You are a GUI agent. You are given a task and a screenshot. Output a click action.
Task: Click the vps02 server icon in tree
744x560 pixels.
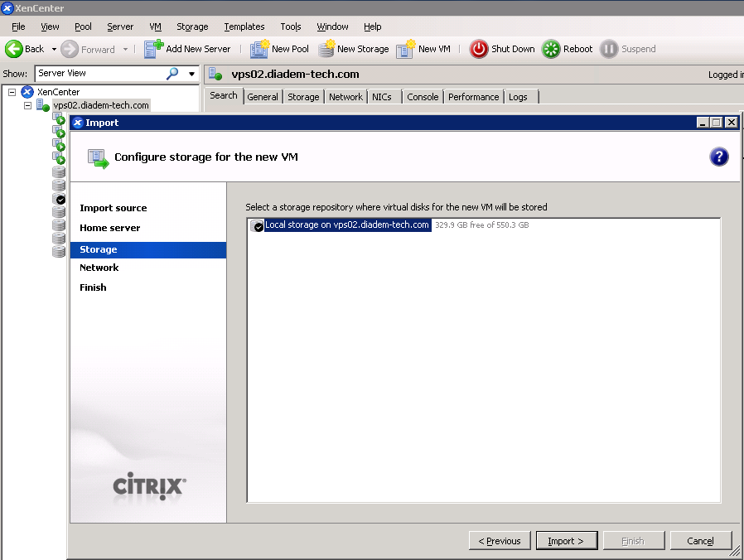point(43,105)
